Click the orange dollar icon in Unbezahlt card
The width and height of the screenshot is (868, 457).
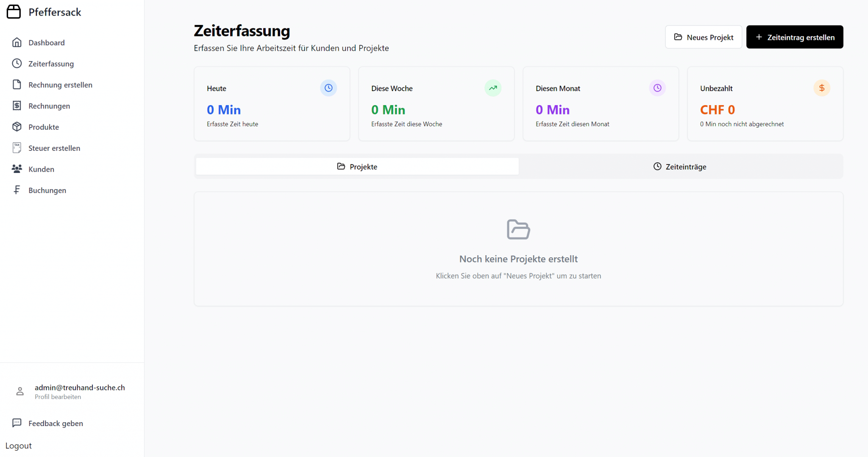click(822, 88)
